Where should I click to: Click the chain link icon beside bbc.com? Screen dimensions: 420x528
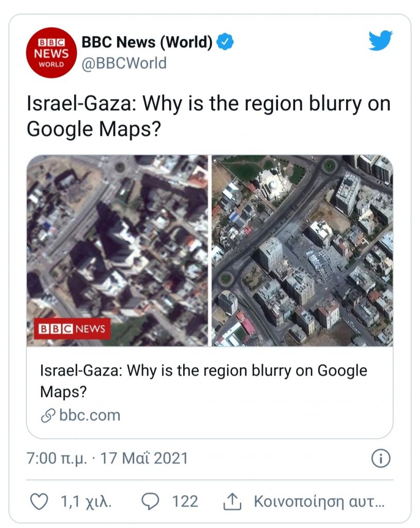[47, 415]
